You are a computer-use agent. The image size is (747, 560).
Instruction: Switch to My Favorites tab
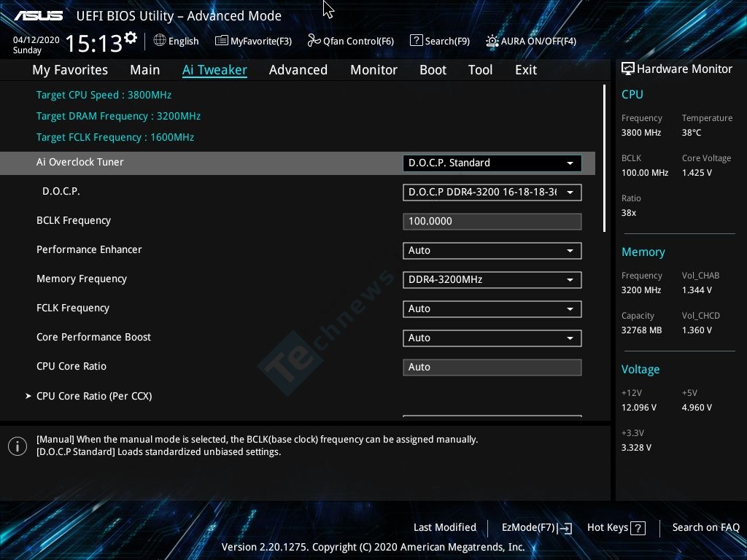tap(70, 70)
